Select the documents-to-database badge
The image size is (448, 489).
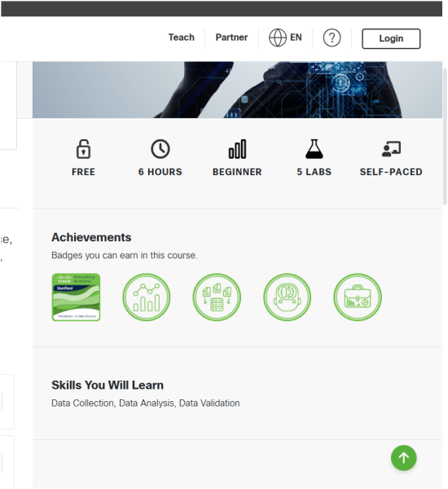(217, 297)
